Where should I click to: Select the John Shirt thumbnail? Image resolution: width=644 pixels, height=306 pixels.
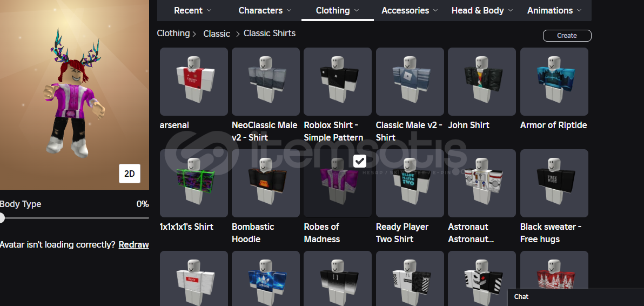pyautogui.click(x=482, y=81)
